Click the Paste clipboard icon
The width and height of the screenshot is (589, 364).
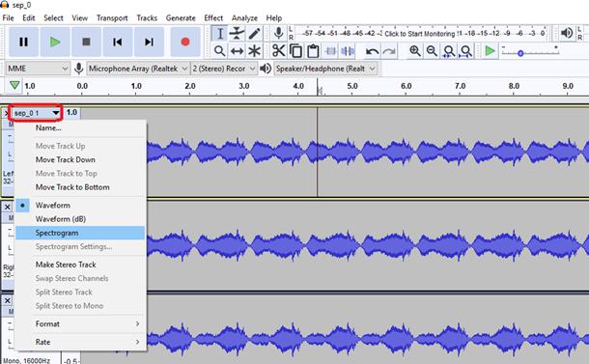313,51
